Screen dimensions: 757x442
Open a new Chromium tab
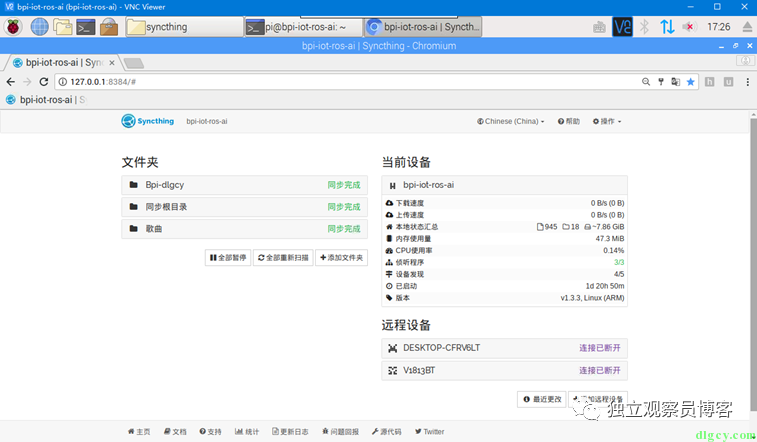pyautogui.click(x=133, y=63)
